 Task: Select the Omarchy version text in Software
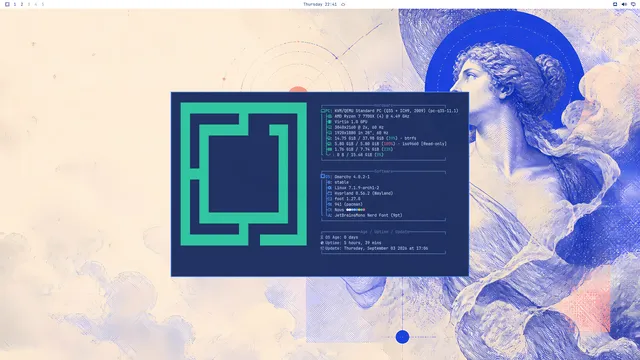click(352, 177)
